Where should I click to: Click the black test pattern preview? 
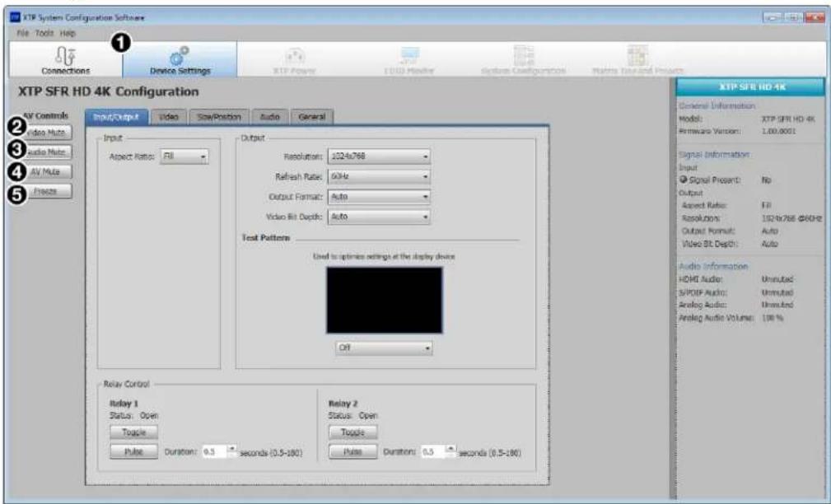pyautogui.click(x=385, y=300)
